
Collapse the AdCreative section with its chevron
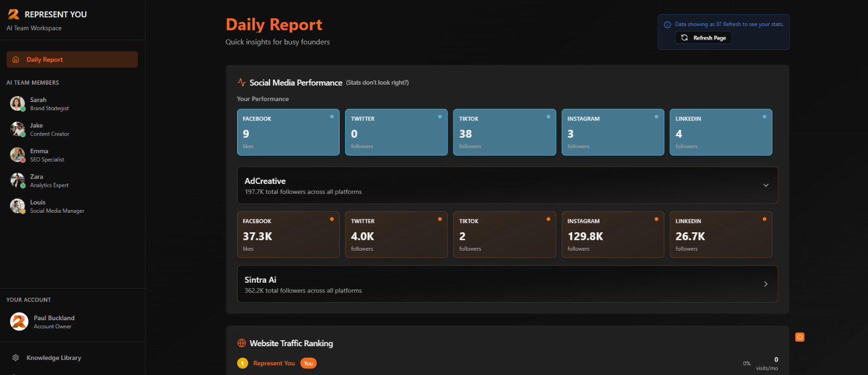(766, 185)
